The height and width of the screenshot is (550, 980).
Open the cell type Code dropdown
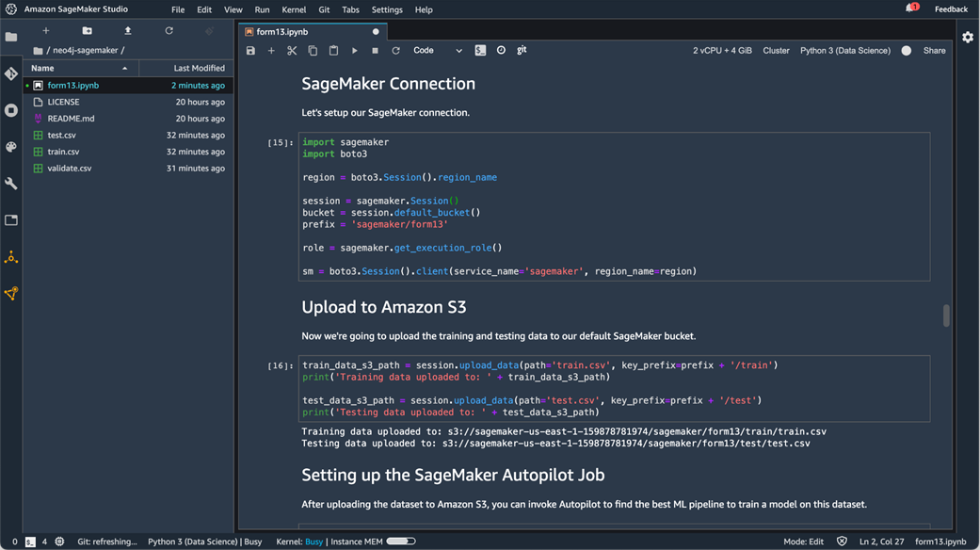438,51
